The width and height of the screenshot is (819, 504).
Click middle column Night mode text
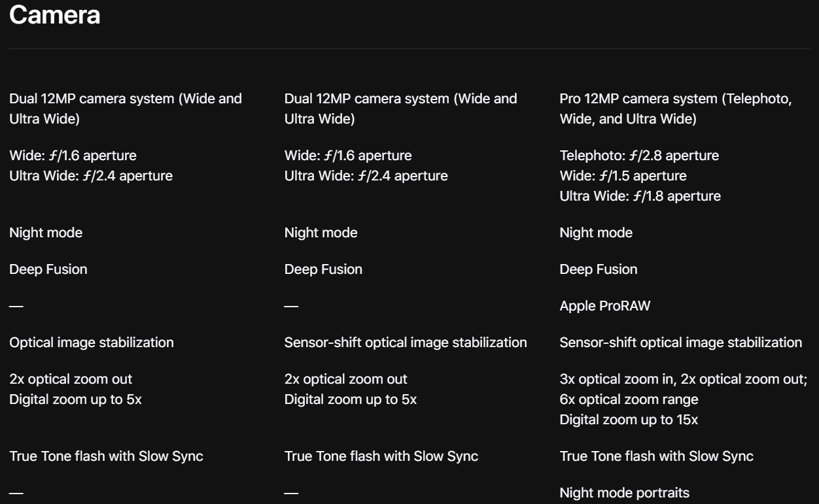tap(321, 233)
